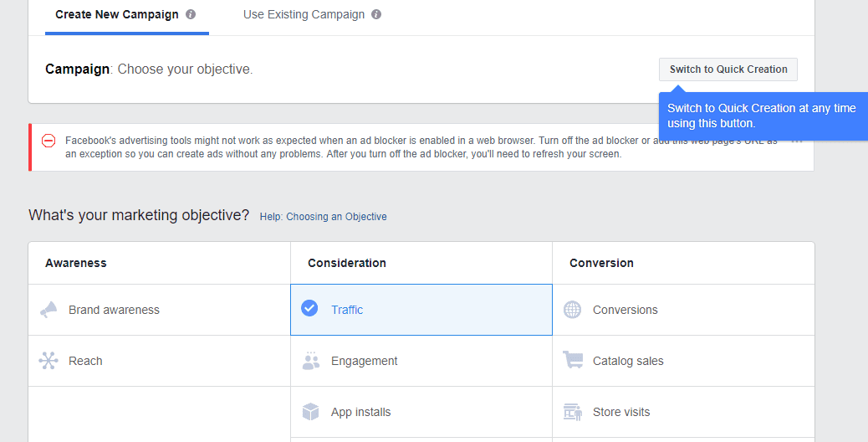Click the Brand awareness megaphone icon
The image size is (868, 442).
49,310
